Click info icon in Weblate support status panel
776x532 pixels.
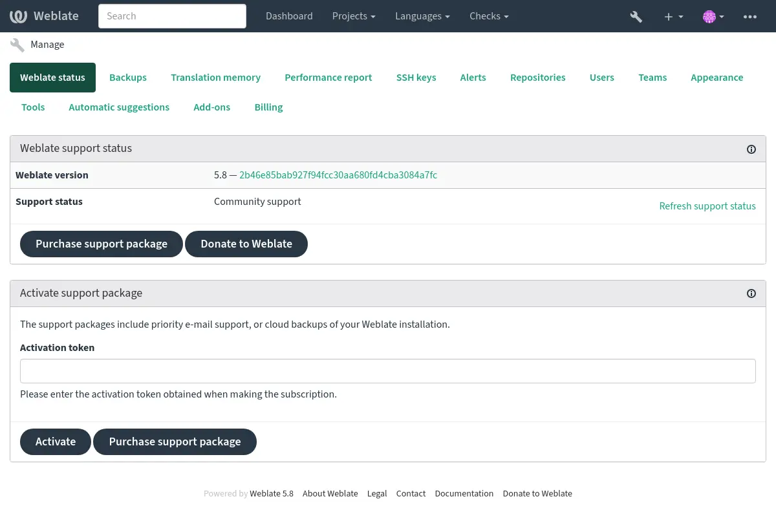[751, 149]
